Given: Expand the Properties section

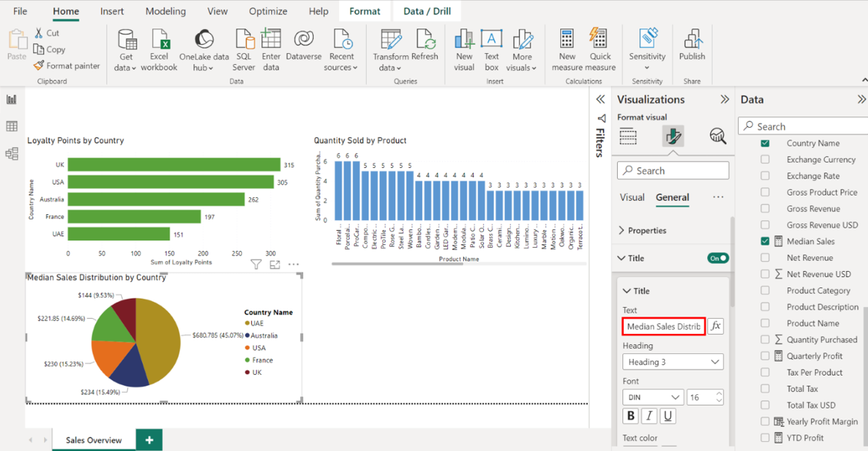Looking at the screenshot, I should point(642,231).
